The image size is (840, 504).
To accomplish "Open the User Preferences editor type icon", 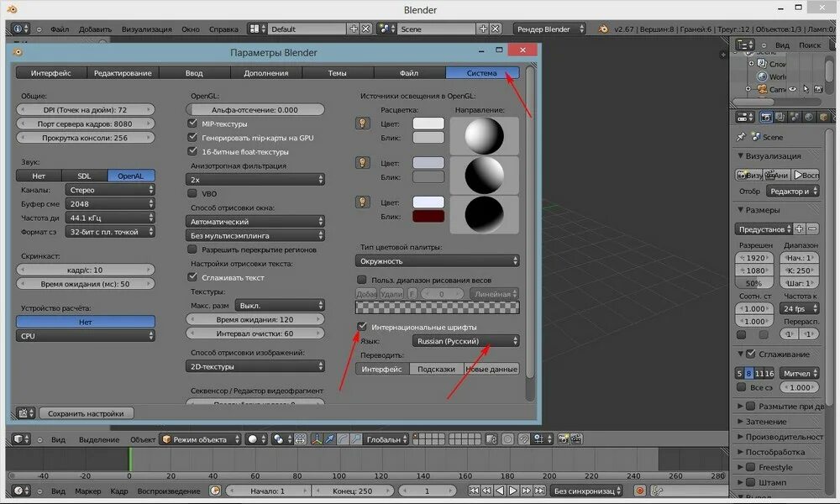I will 25,413.
